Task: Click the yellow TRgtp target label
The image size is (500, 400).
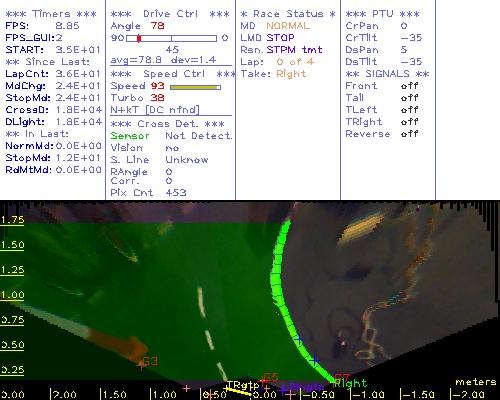Action: pyautogui.click(x=243, y=385)
